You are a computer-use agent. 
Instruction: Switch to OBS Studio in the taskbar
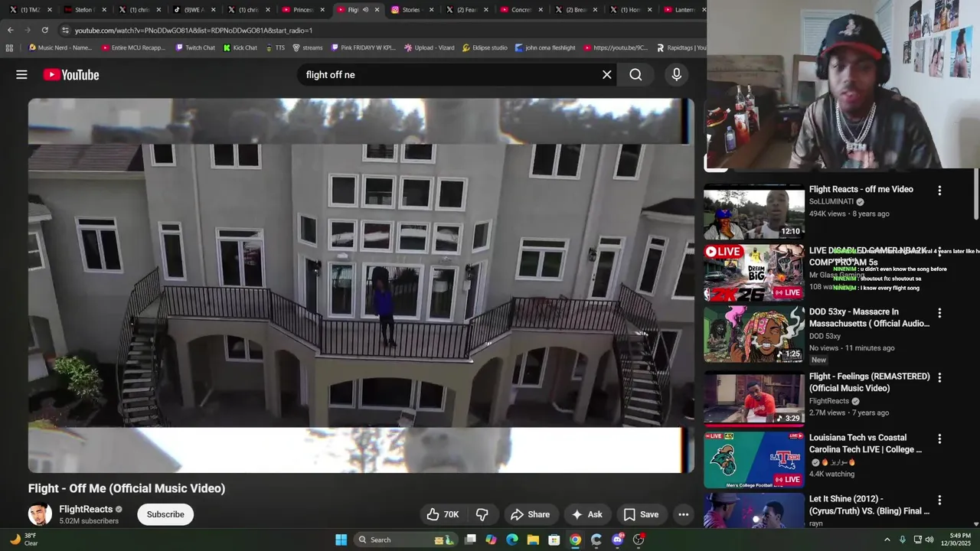point(639,540)
